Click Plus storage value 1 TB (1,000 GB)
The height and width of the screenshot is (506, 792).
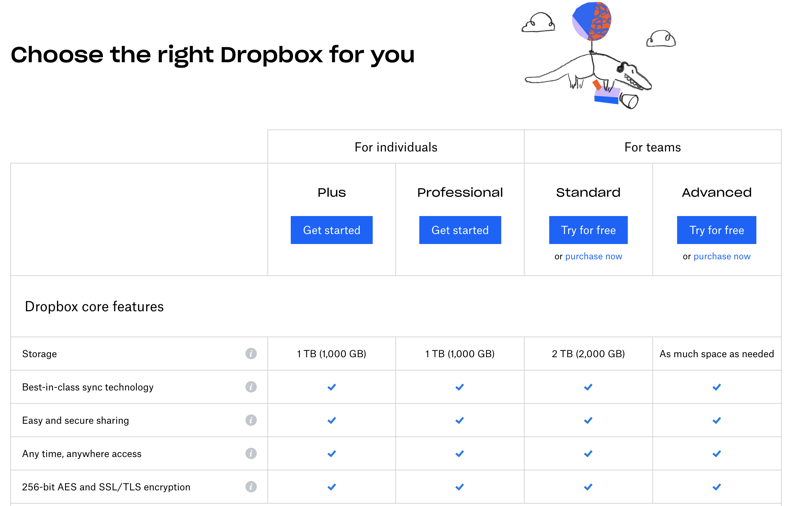tap(331, 354)
